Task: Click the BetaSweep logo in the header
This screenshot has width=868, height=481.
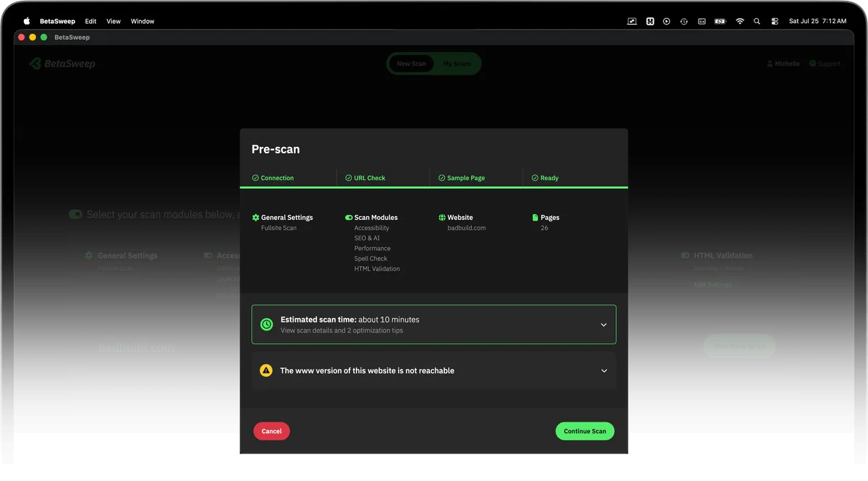Action: [62, 64]
